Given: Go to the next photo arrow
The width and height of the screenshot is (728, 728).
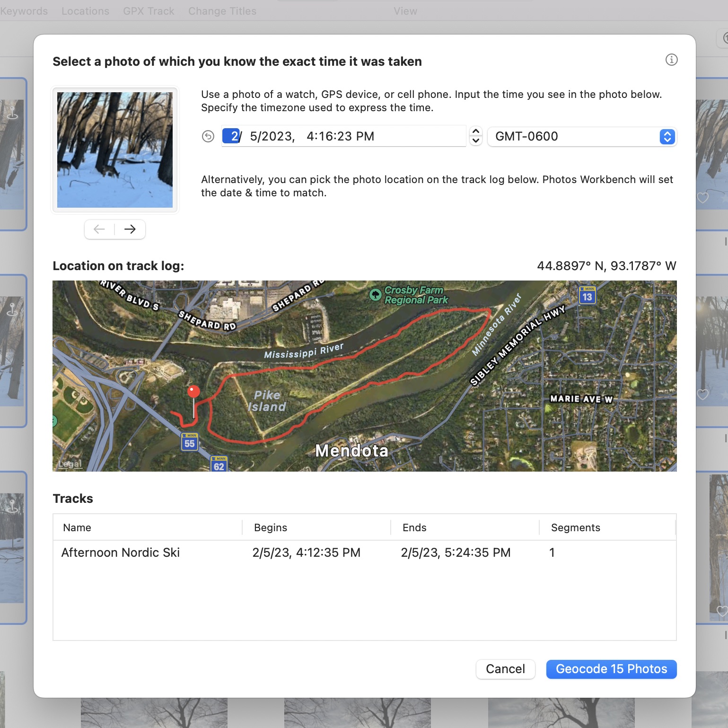Looking at the screenshot, I should (130, 229).
